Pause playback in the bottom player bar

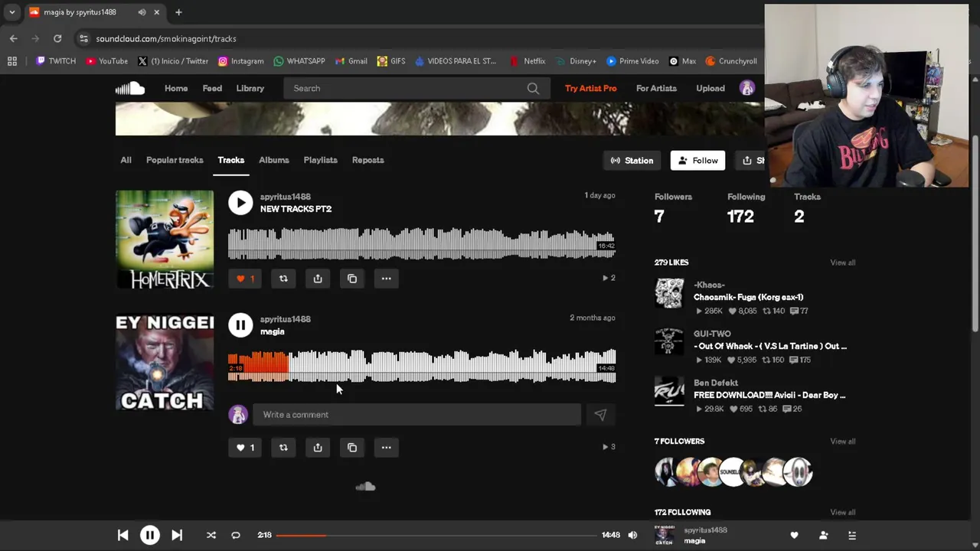(x=150, y=536)
